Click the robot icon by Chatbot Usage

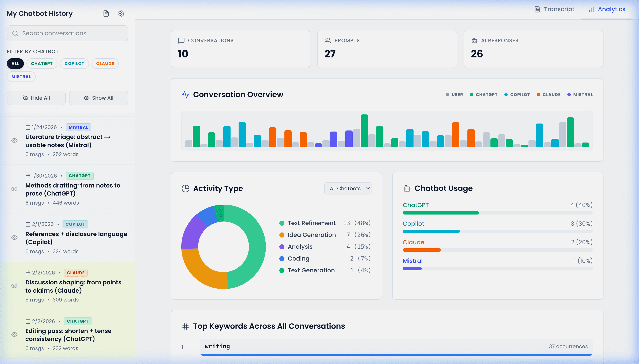pos(407,188)
